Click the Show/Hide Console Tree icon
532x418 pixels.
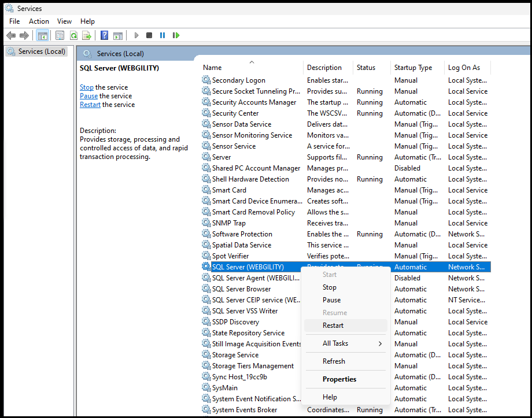(42, 35)
